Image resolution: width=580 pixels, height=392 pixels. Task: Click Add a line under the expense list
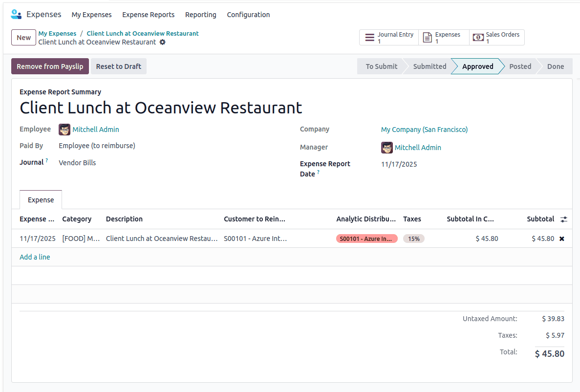(35, 257)
